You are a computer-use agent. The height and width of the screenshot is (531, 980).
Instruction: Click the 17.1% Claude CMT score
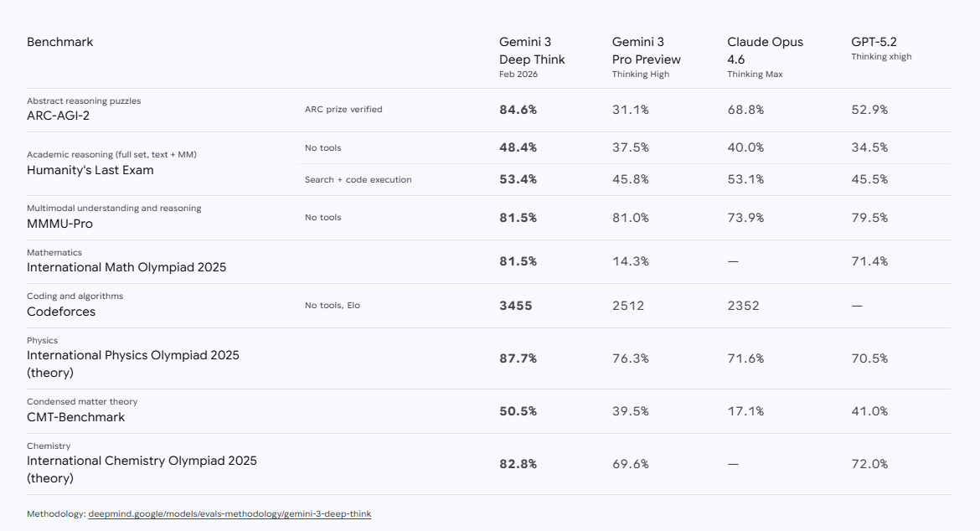pos(745,411)
